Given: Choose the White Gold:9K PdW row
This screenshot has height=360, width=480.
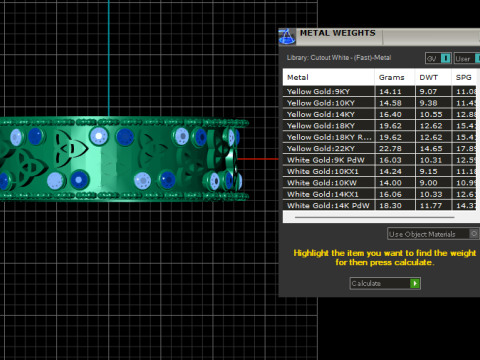Looking at the screenshot, I should tap(380, 160).
